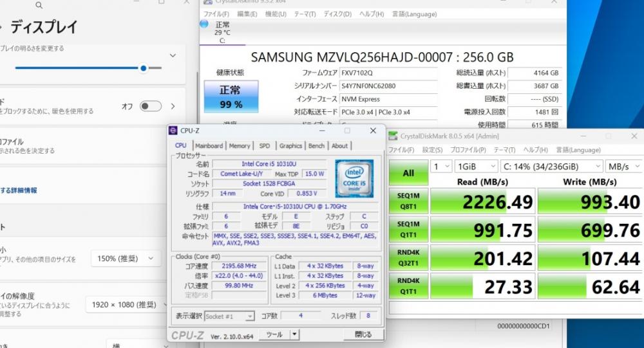Open the ファイル(F) menu in CrystalDiskInfo
The width and height of the screenshot is (644, 348).
pyautogui.click(x=216, y=14)
